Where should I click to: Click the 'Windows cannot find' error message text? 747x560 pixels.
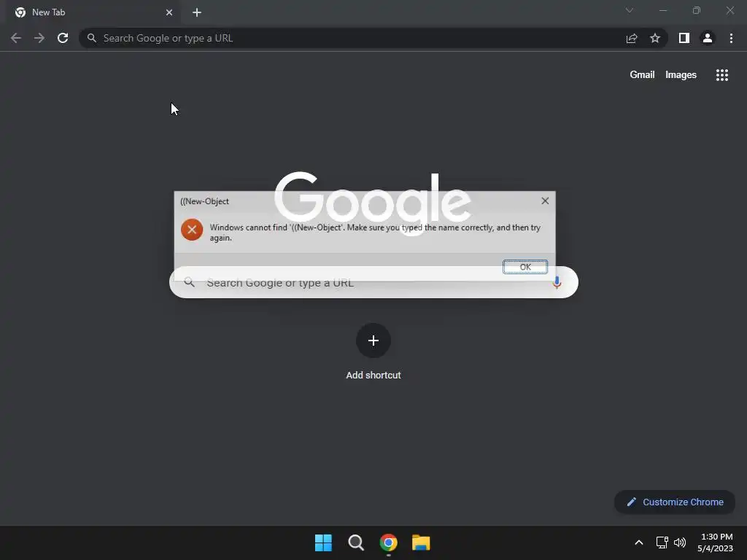tap(375, 233)
